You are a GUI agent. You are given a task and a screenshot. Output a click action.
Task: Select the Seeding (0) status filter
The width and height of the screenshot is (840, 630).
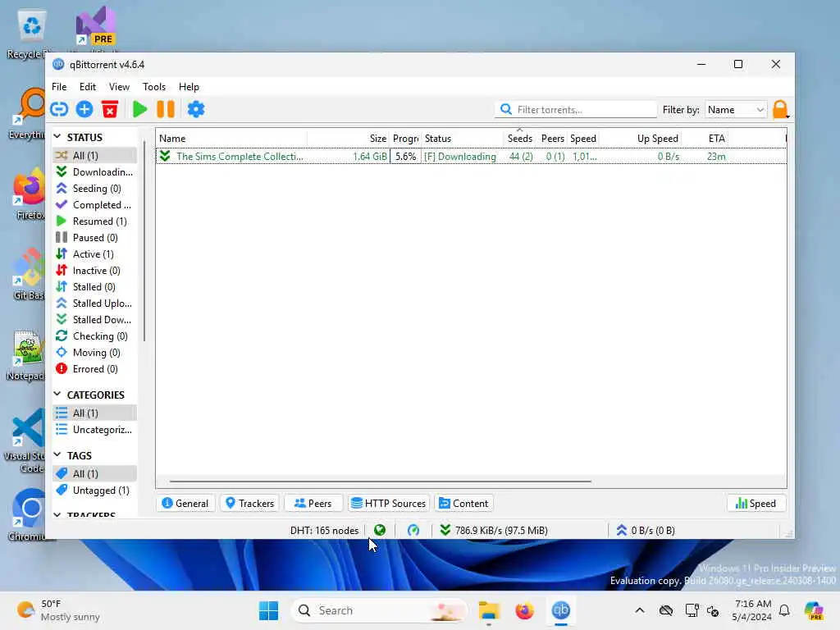(95, 189)
